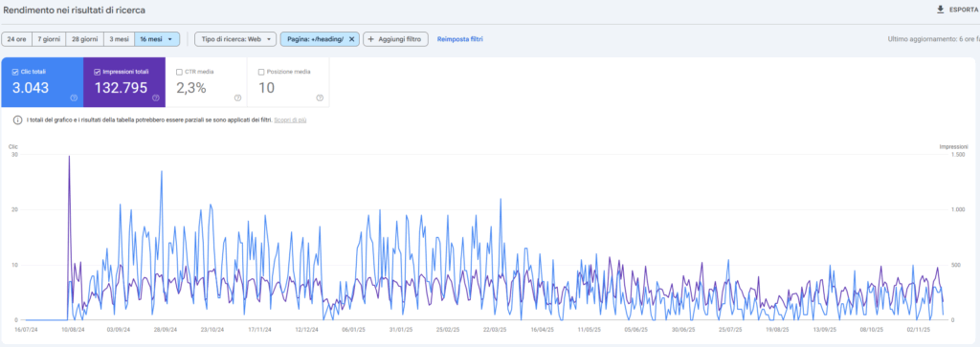Click the 1.500 impressions axis value
The height and width of the screenshot is (347, 980).
[x=959, y=154]
